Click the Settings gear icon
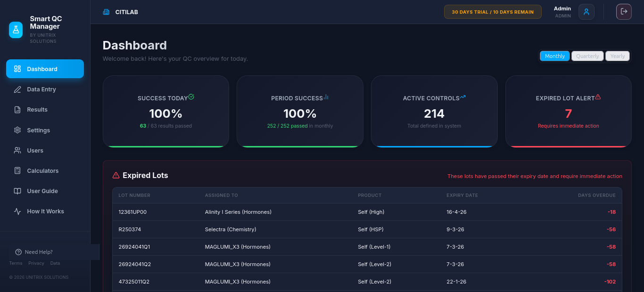The image size is (644, 292). (17, 130)
